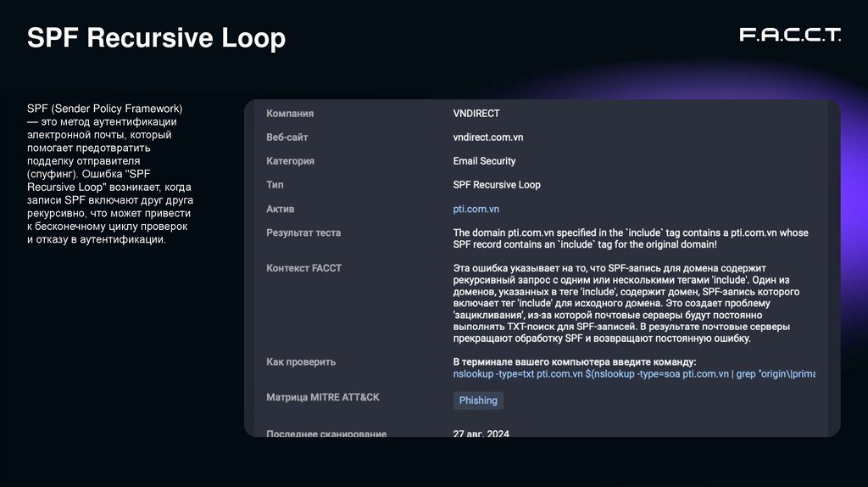Click the SPF description paragraph on left
The height and width of the screenshot is (487, 868).
pyautogui.click(x=110, y=174)
